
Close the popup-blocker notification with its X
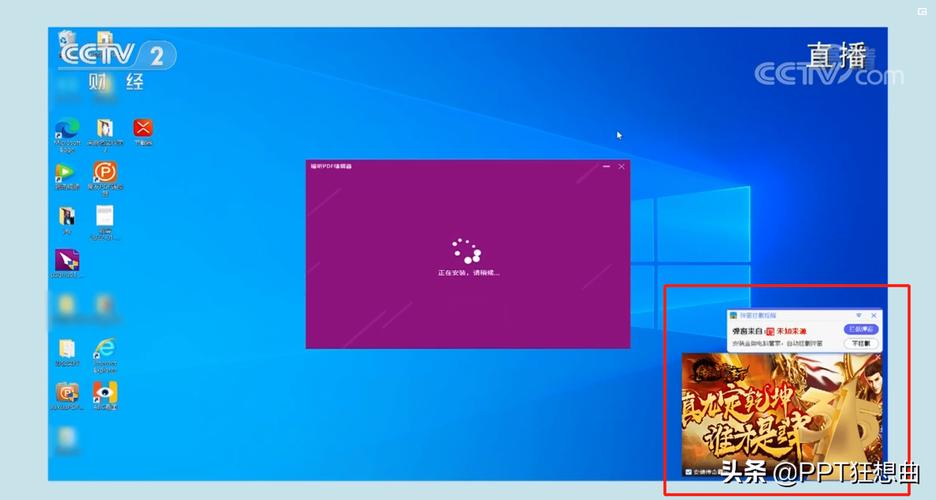(874, 315)
